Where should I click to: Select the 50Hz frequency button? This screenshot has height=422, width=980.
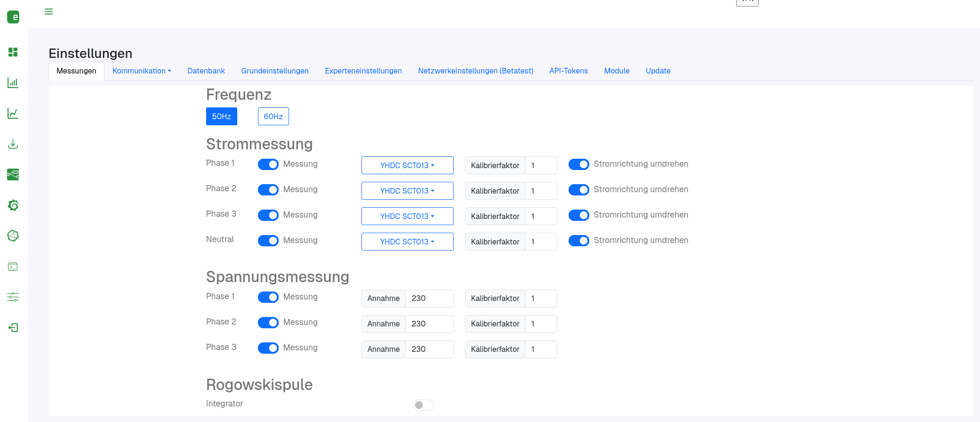[222, 116]
